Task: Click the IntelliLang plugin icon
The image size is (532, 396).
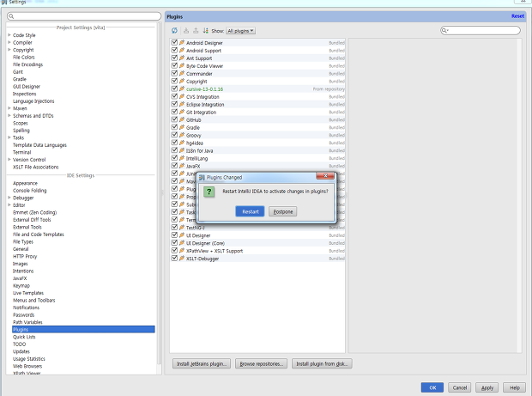Action: (182, 158)
